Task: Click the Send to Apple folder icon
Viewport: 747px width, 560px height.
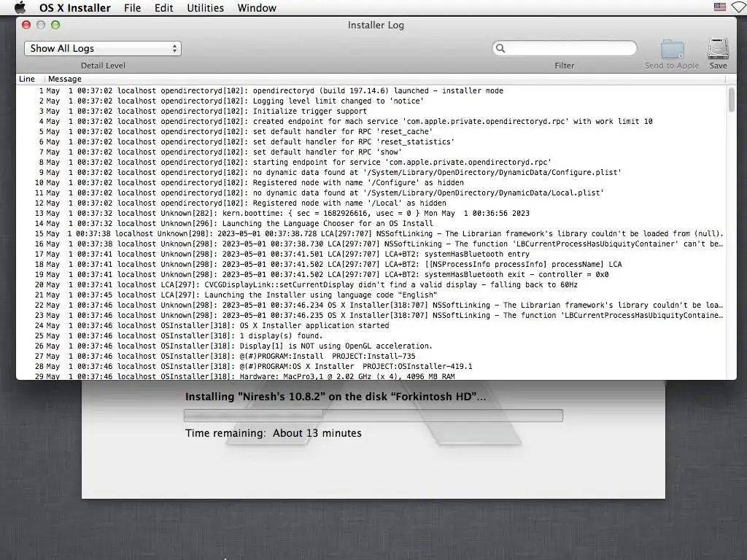Action: [x=672, y=50]
